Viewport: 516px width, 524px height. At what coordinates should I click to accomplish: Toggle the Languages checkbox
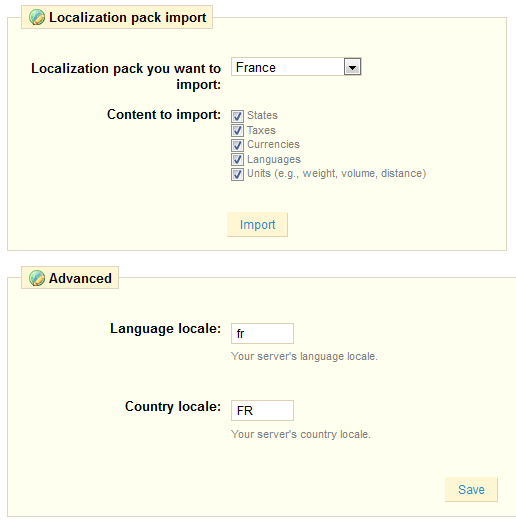(x=237, y=159)
